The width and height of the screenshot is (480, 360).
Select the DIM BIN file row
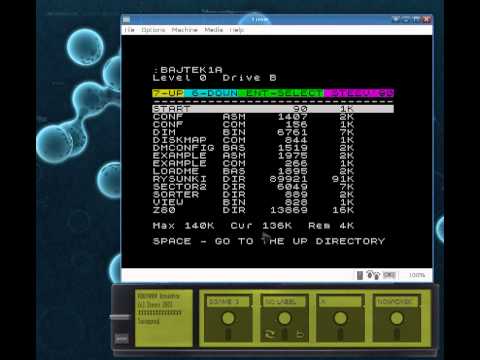coord(253,132)
